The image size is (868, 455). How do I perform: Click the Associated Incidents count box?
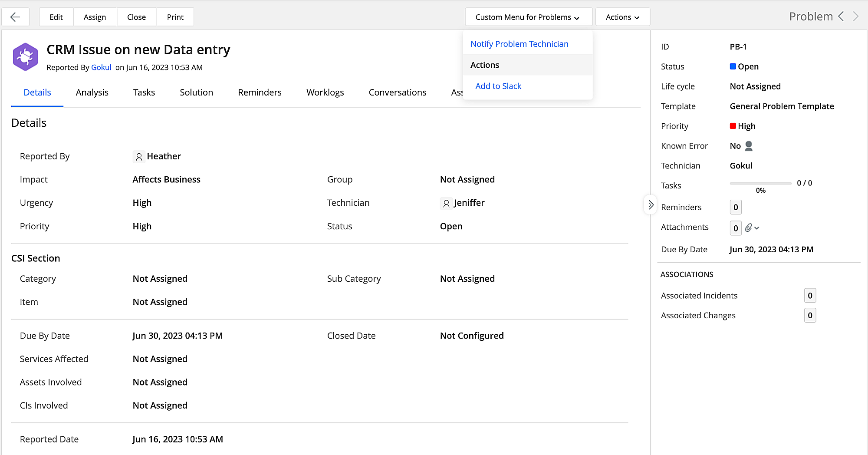click(810, 295)
